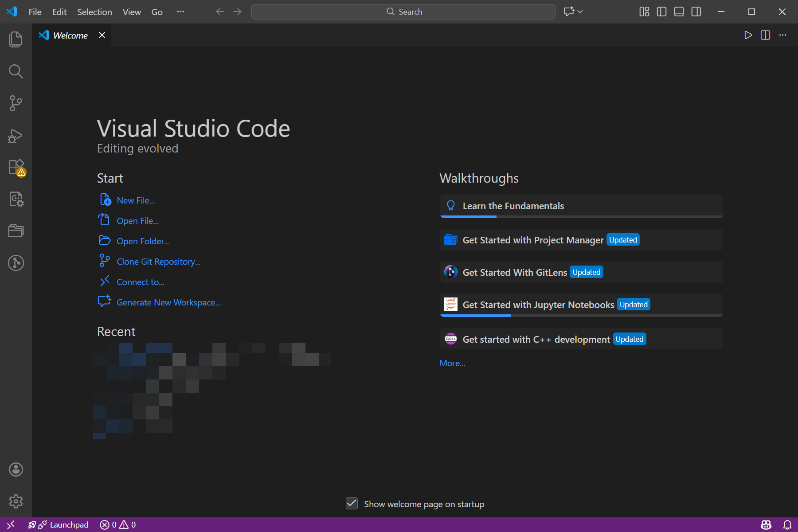Toggle the Primary Side Bar
798x532 pixels.
(x=661, y=12)
